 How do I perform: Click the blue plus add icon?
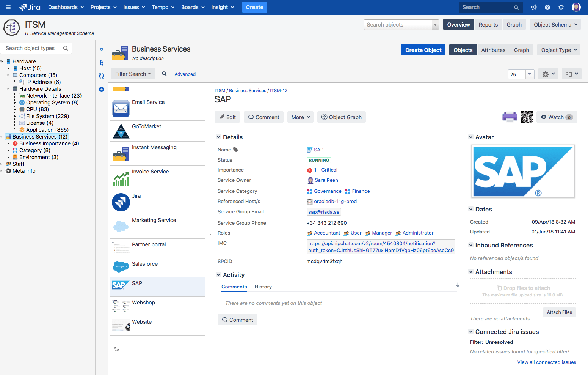coord(102,89)
